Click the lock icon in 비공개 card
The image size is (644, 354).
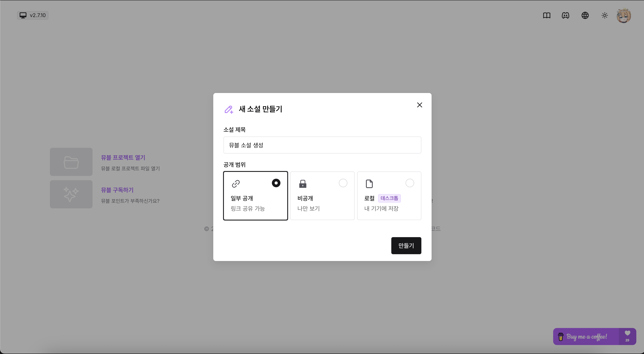pyautogui.click(x=303, y=184)
